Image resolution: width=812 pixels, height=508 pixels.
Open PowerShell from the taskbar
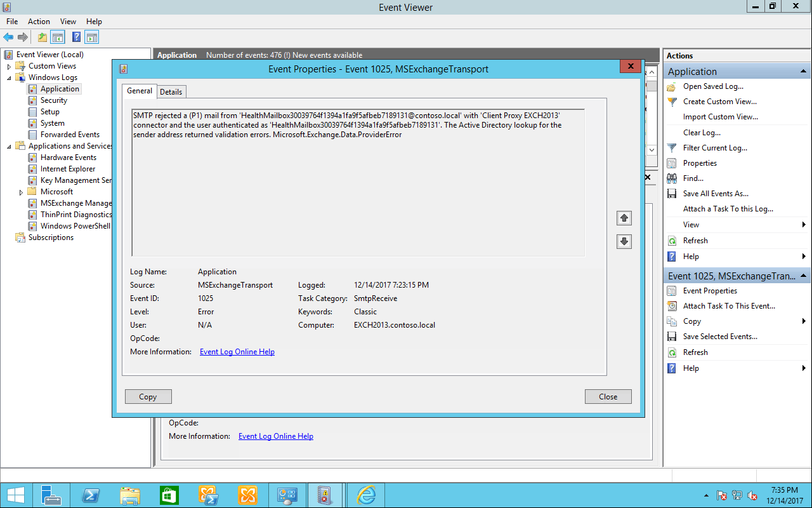coord(92,495)
